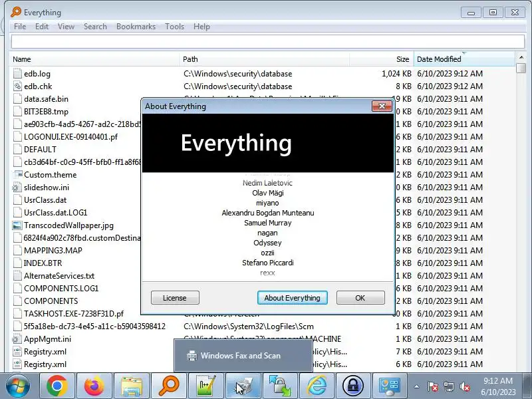
Task: Launch Internet Explorer from taskbar
Action: [317, 386]
